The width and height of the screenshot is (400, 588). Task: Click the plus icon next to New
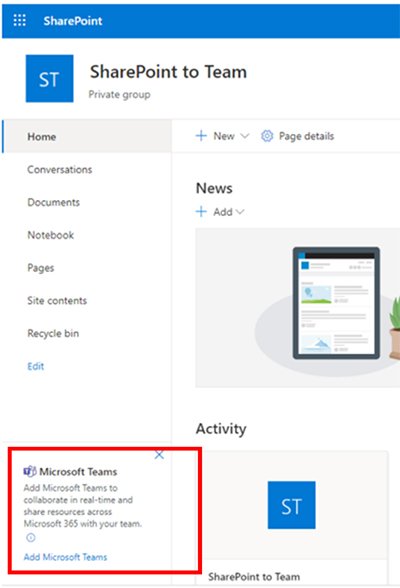click(201, 136)
